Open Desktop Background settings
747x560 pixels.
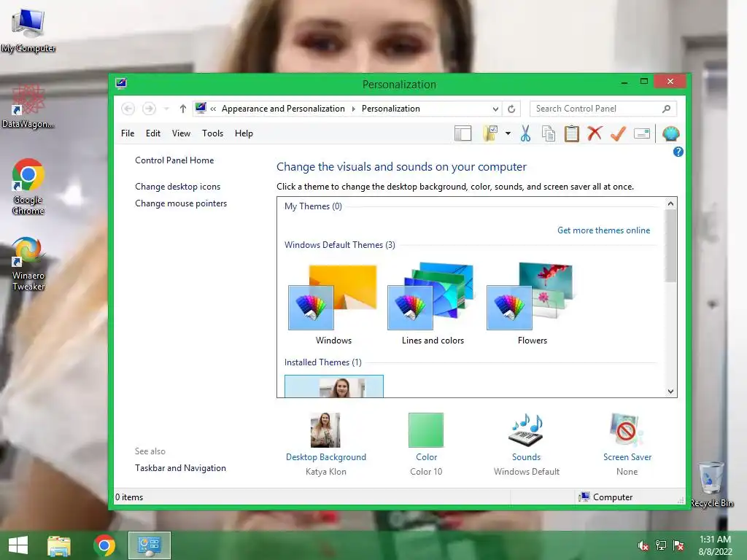[x=326, y=444]
